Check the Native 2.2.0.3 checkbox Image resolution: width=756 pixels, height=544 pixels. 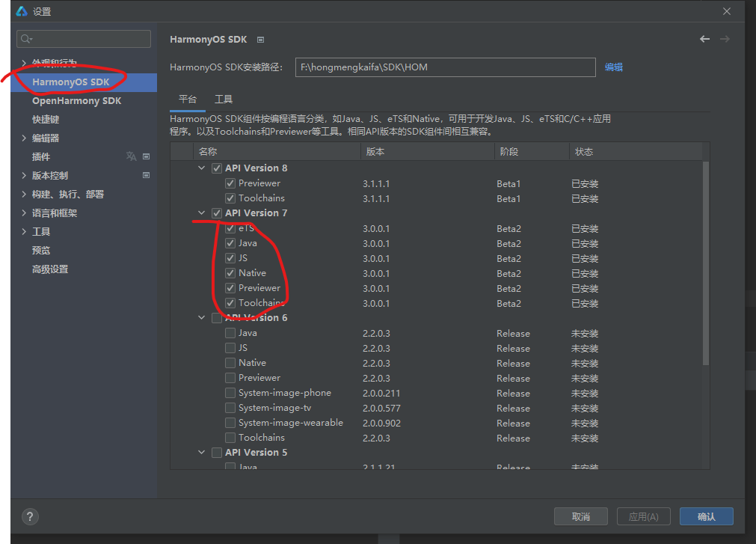230,363
